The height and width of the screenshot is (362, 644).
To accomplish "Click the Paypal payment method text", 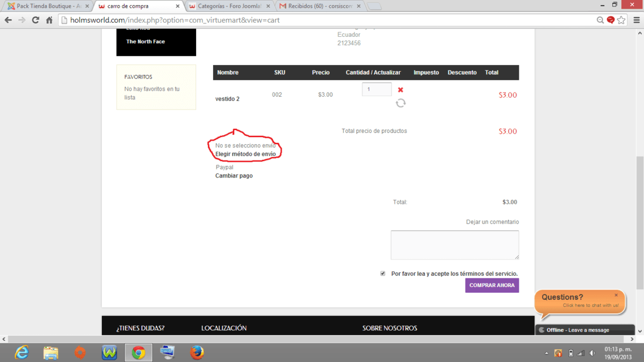I will point(224,168).
